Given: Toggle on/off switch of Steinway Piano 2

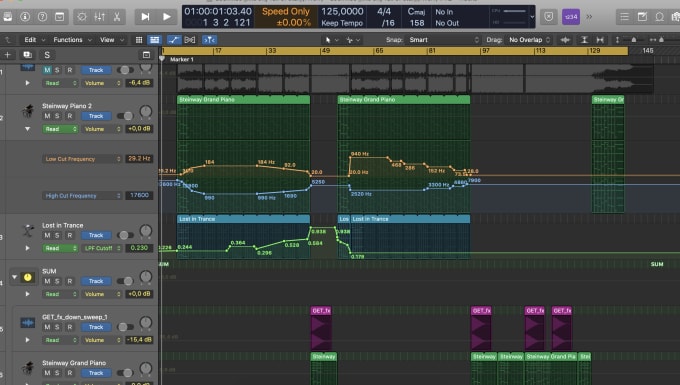Looking at the screenshot, I should point(125,116).
